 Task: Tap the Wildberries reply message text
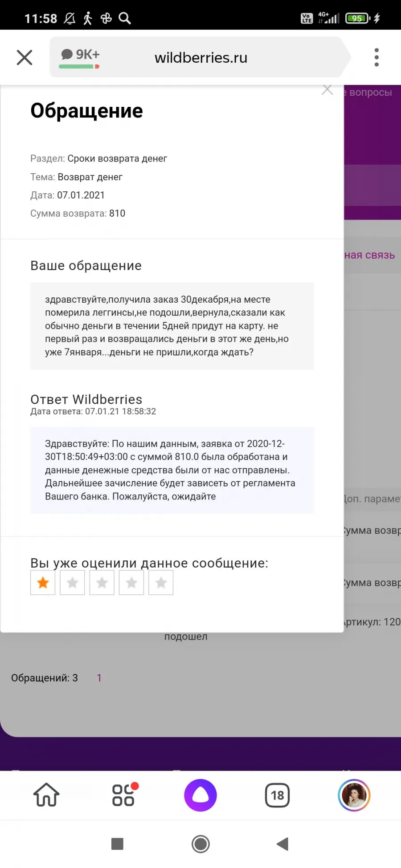click(x=172, y=470)
